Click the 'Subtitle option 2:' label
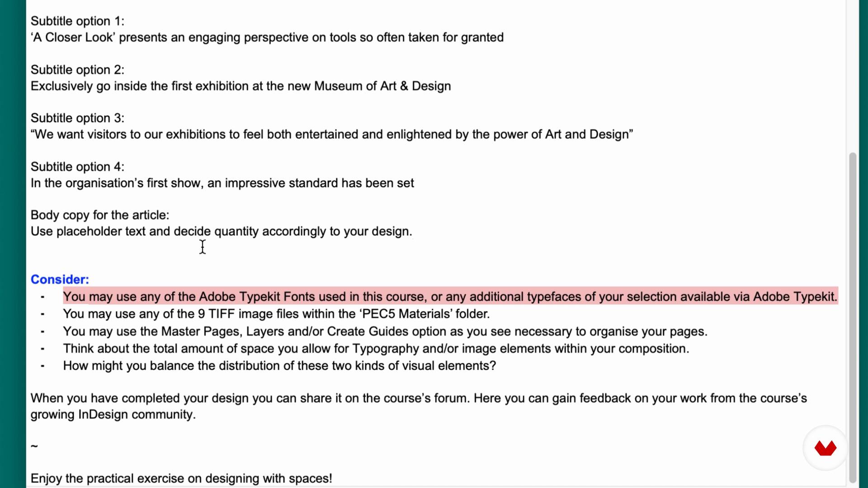868x488 pixels. click(x=77, y=70)
